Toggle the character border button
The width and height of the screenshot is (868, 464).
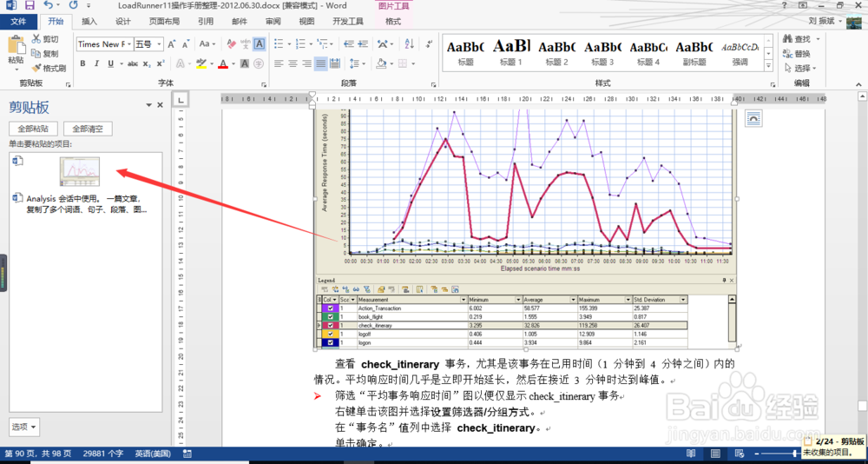point(259,43)
